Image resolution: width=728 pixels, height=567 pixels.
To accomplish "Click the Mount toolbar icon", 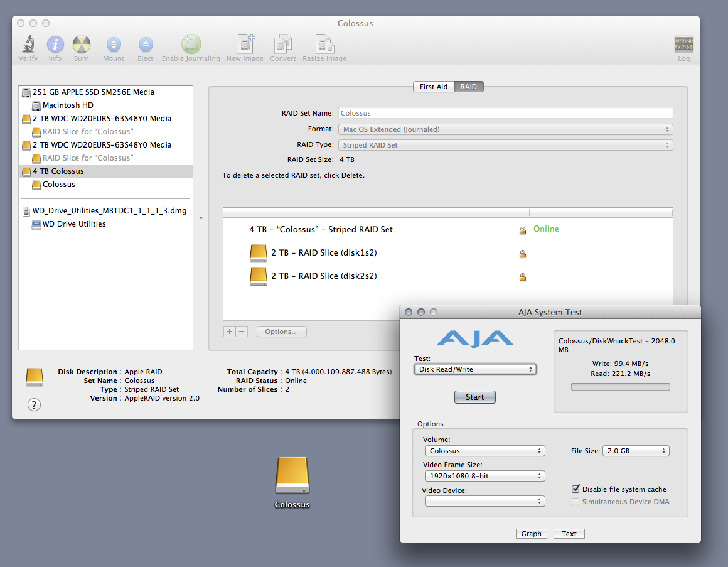I will pyautogui.click(x=114, y=45).
